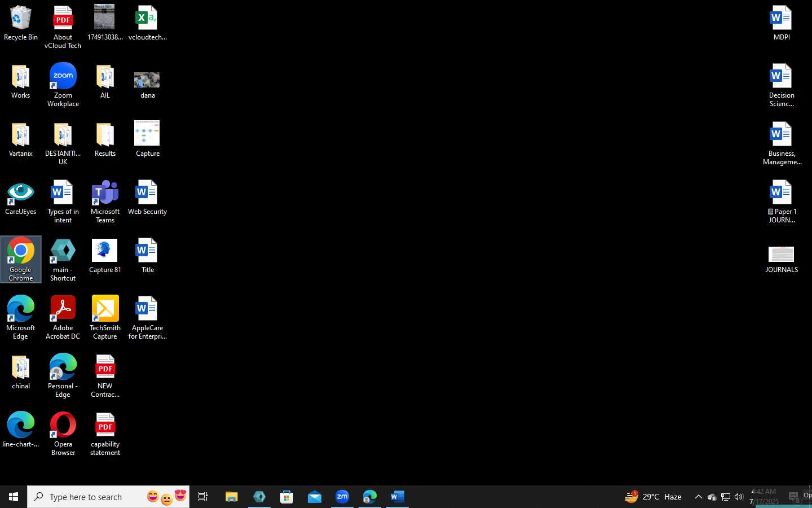Select the DESTANITI... UK folder
The width and height of the screenshot is (812, 508).
point(63,144)
